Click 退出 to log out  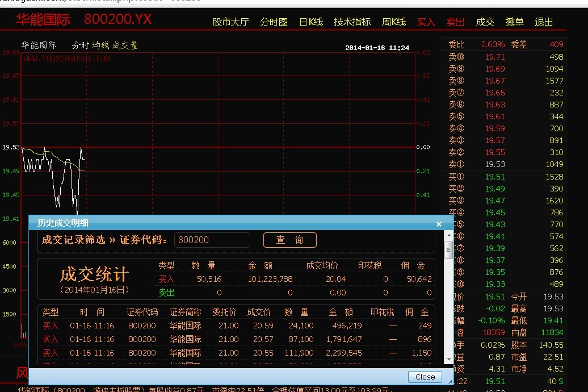click(544, 22)
